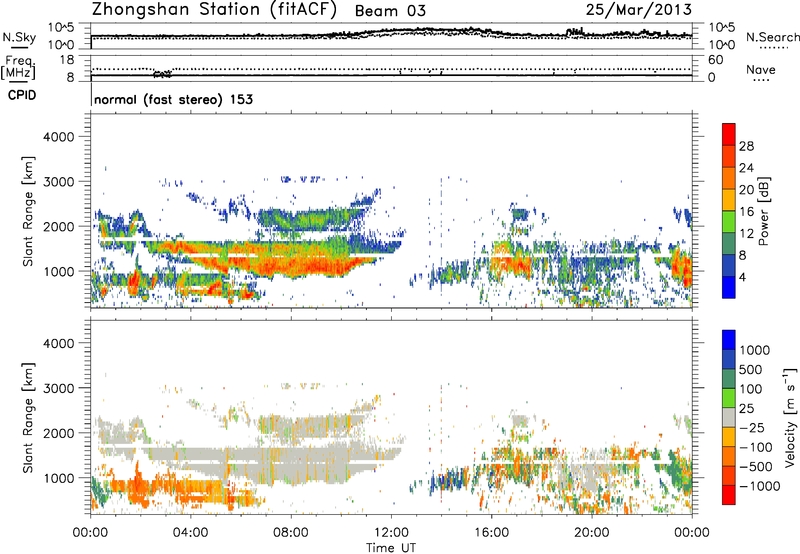Click the Nave legend label

tap(761, 69)
